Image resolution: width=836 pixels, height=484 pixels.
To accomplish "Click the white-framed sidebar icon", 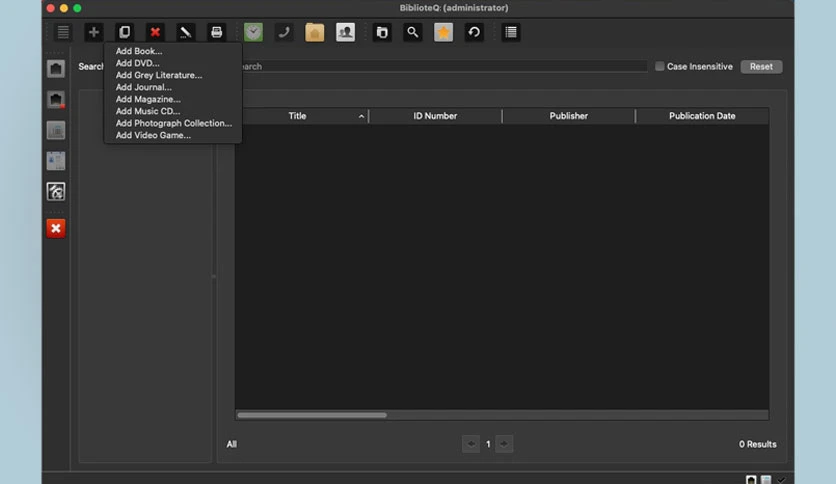I will coord(56,191).
